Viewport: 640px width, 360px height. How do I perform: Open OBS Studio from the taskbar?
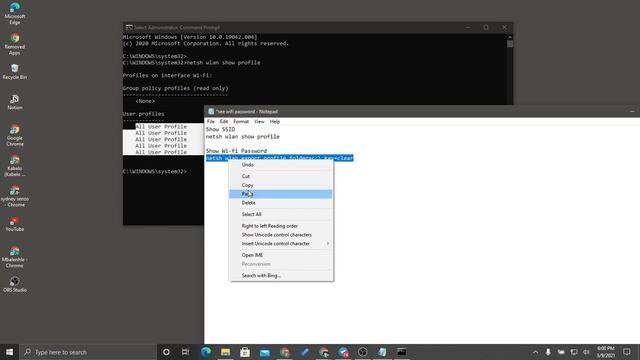pos(362,352)
